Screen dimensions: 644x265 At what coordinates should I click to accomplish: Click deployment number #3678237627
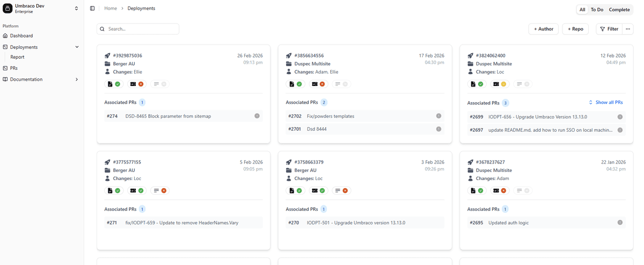[491, 162]
